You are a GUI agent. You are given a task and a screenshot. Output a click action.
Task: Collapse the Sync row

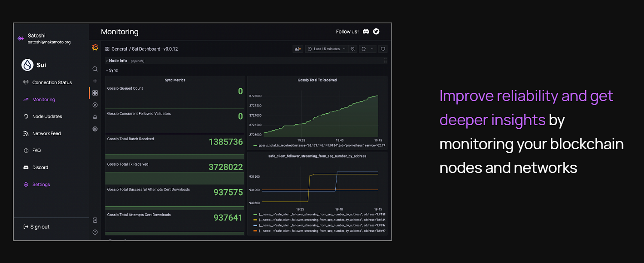click(x=112, y=70)
